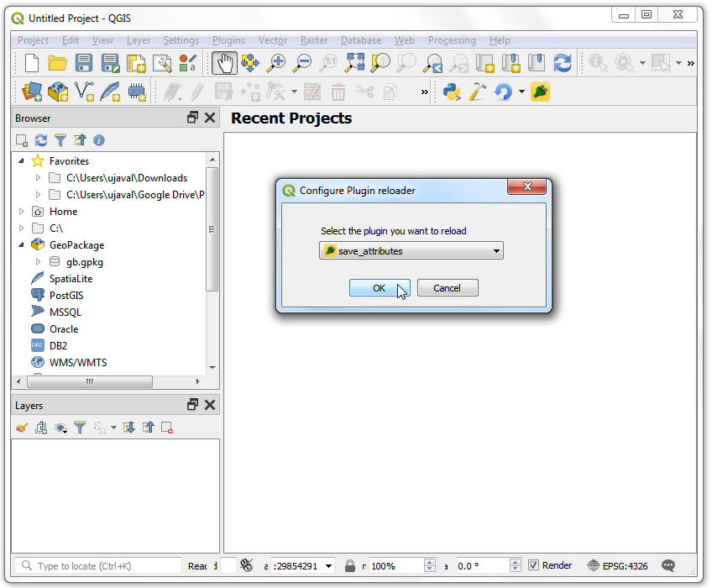Viewport: 712px width, 588px height.
Task: Click the Save Project floppy icon
Action: [x=84, y=63]
